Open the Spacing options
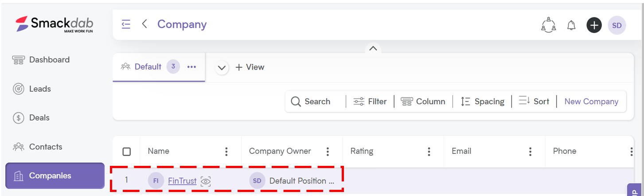The image size is (644, 196). click(482, 102)
